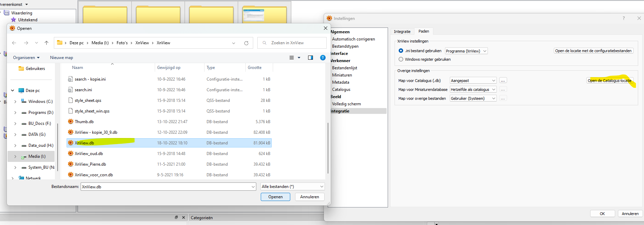Open the blue help icon
The height and width of the screenshot is (225, 644).
click(x=323, y=58)
